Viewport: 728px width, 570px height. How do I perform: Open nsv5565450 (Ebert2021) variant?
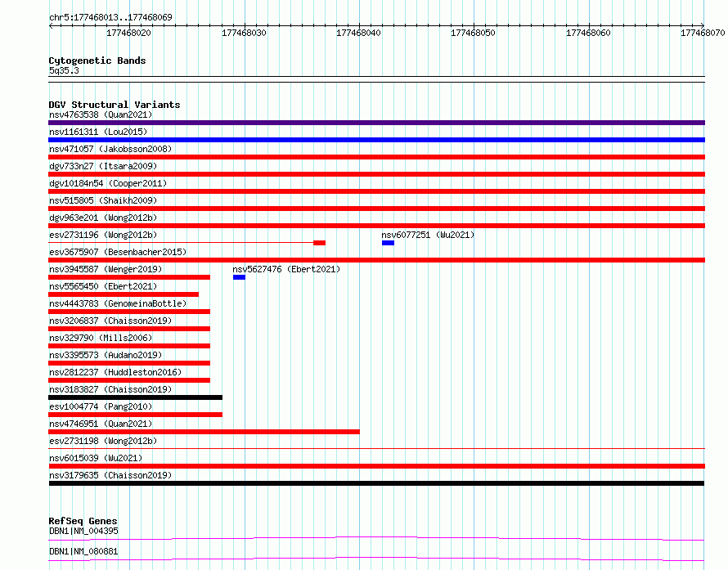click(103, 286)
